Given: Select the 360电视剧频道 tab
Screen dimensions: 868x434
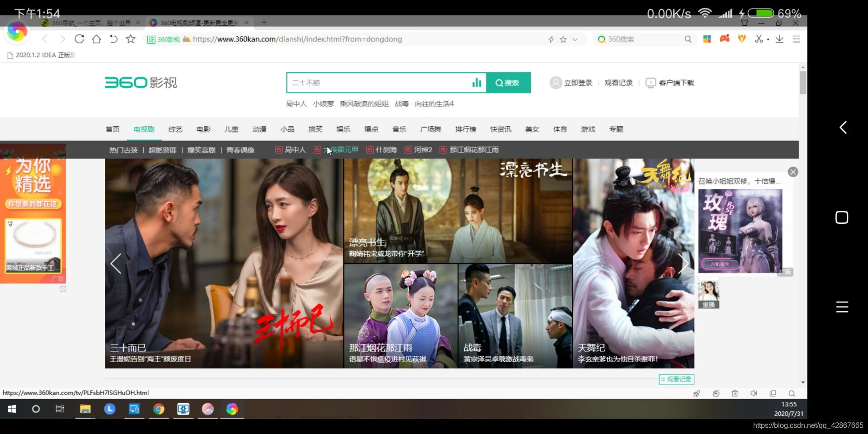Looking at the screenshot, I should 199,23.
